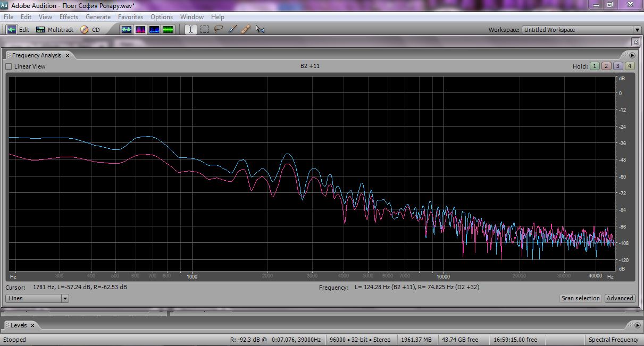Open the Workspace dropdown
The height and width of the screenshot is (346, 644).
[x=581, y=30]
